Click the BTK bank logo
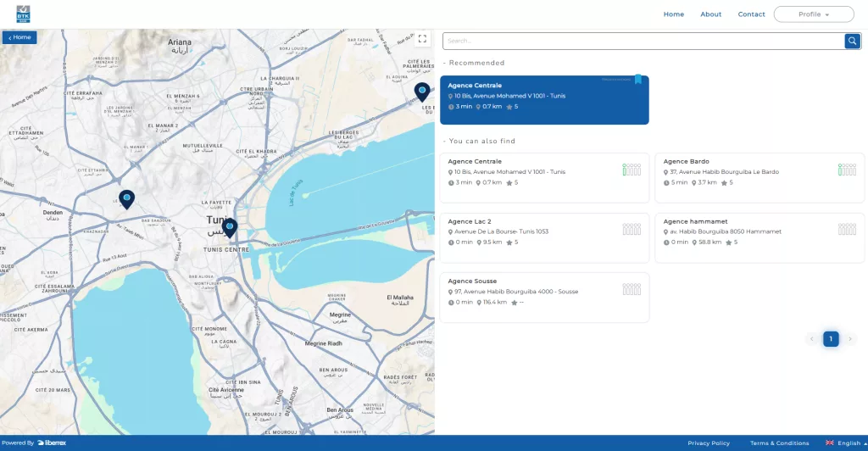The width and height of the screenshot is (868, 451). 23,14
